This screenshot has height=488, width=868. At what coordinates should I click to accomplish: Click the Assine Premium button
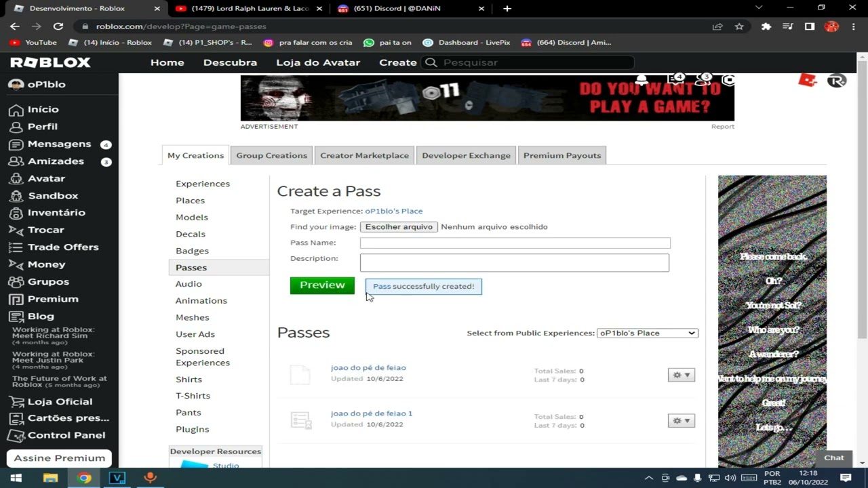60,458
